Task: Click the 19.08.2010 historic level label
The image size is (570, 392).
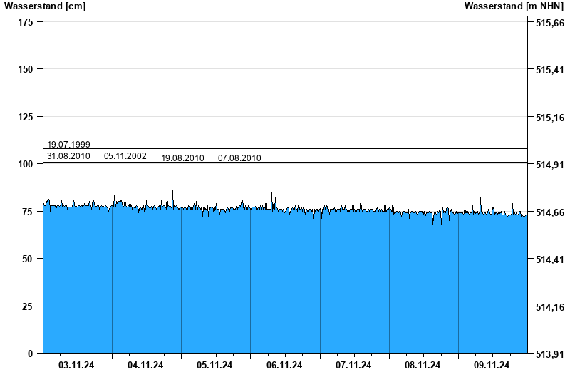Action: [x=182, y=158]
